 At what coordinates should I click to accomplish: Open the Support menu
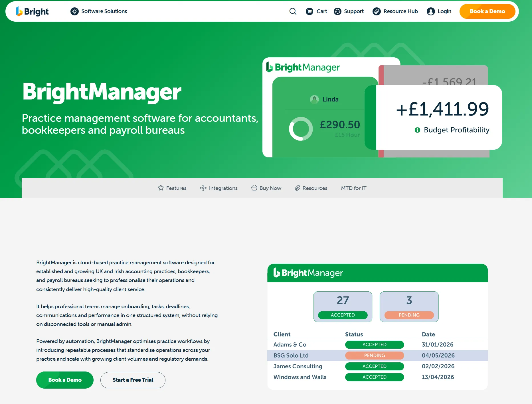349,11
